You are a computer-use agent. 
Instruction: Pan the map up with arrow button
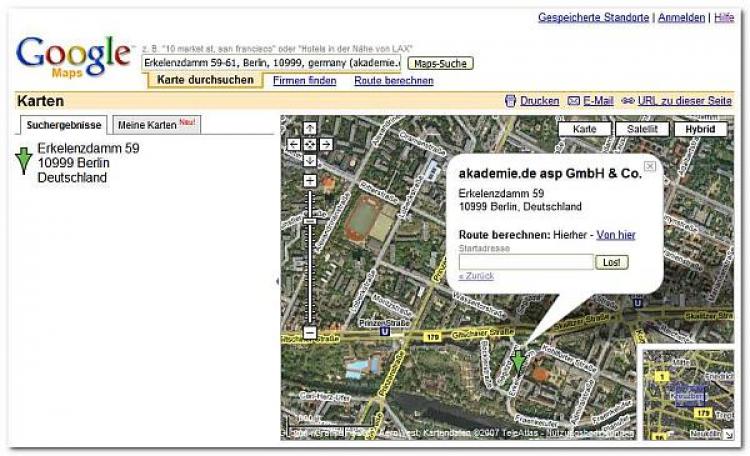pyautogui.click(x=310, y=129)
